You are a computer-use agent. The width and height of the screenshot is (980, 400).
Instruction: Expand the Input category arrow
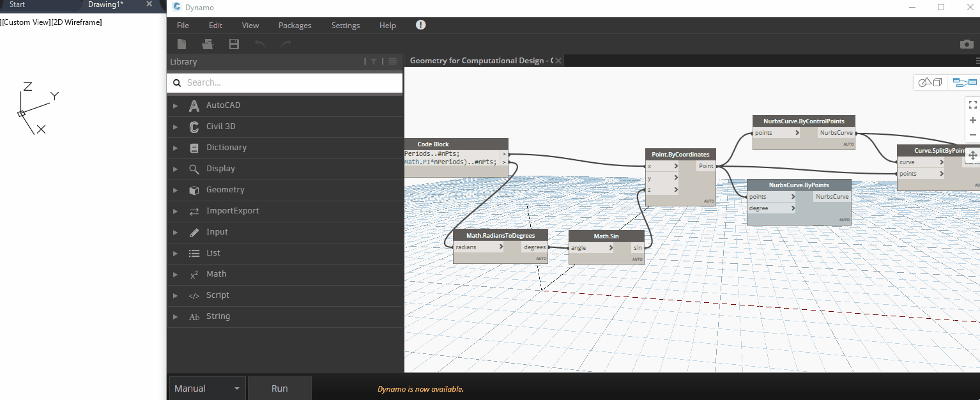pos(176,233)
